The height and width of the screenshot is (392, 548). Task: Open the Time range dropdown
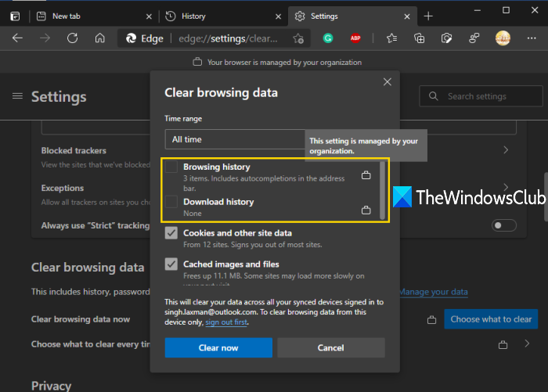[x=235, y=139]
